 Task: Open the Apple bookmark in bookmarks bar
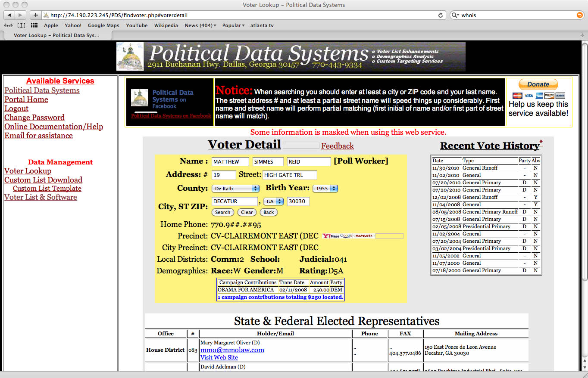51,25
